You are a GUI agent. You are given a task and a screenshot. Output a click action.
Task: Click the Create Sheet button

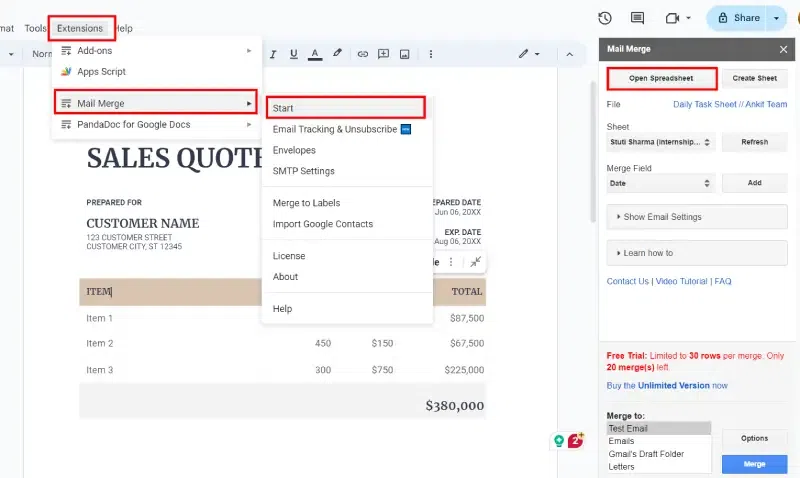point(755,79)
